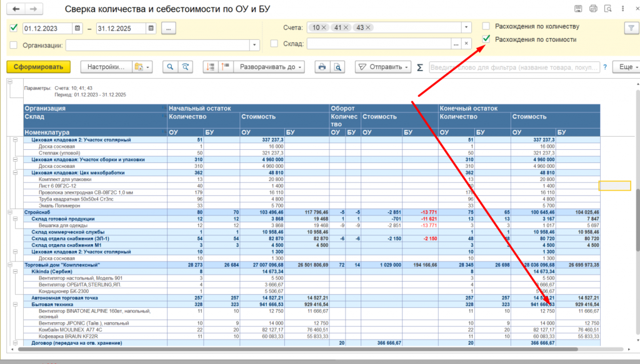Collapse the Стройснаб group in report
Viewport: 640px width, 364px height.
point(9,212)
